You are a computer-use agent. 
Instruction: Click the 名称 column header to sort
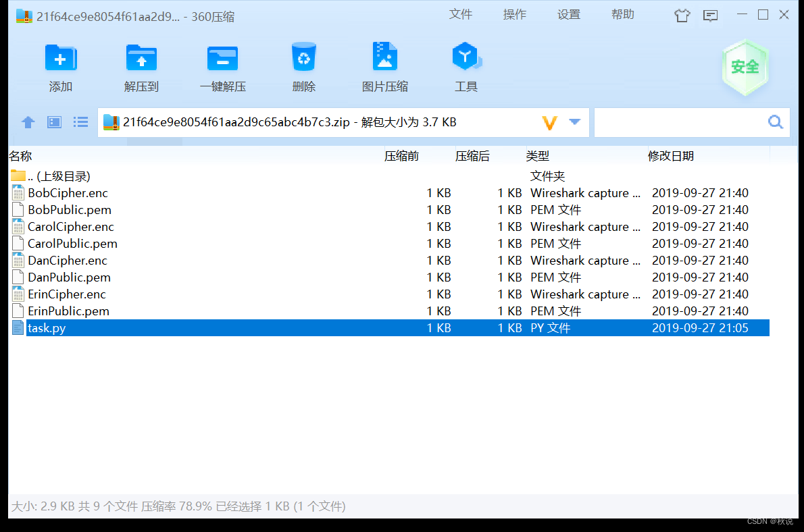[x=20, y=156]
